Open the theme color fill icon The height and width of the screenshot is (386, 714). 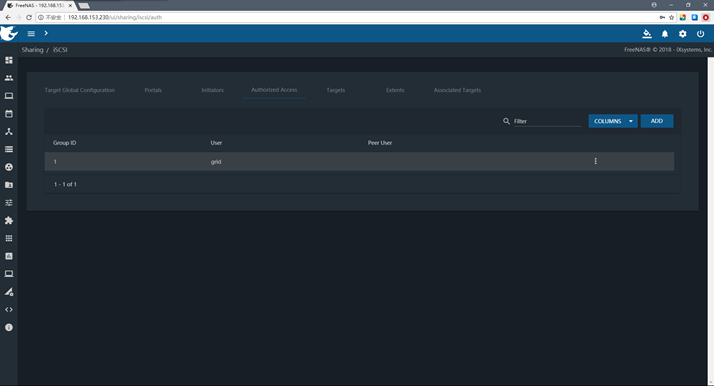[x=647, y=34]
